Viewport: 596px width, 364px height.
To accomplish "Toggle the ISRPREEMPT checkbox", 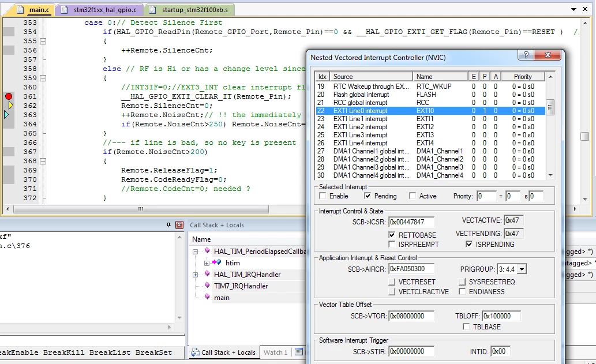I will click(x=392, y=244).
